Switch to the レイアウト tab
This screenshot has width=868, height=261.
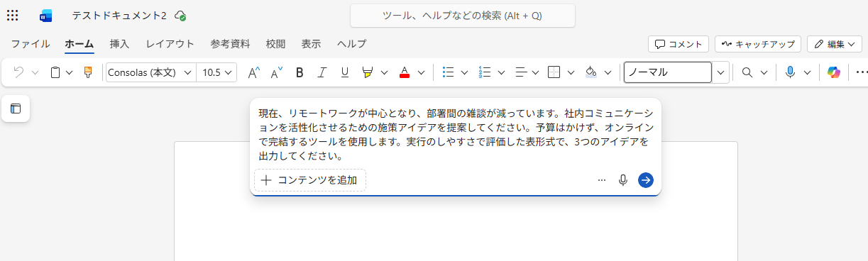pyautogui.click(x=170, y=44)
